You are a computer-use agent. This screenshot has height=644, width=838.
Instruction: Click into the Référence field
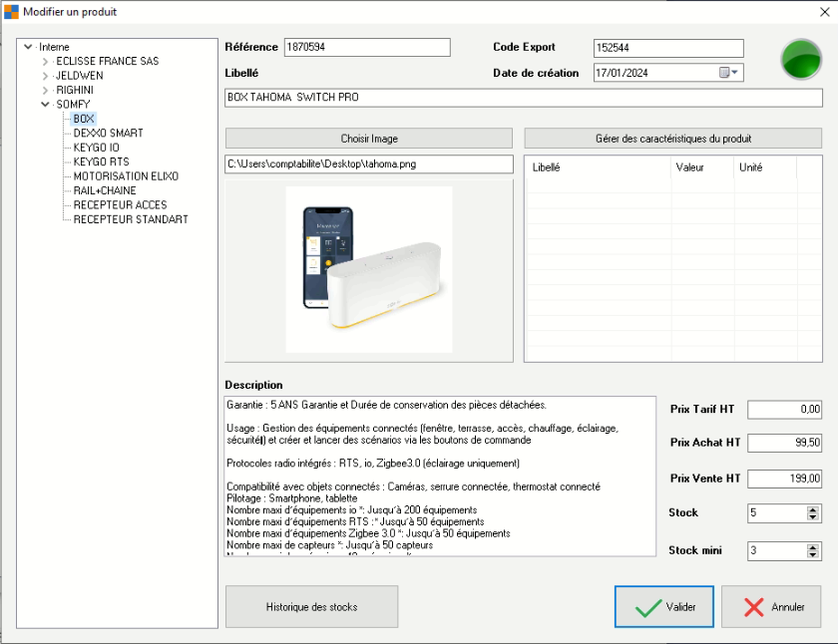pyautogui.click(x=367, y=47)
